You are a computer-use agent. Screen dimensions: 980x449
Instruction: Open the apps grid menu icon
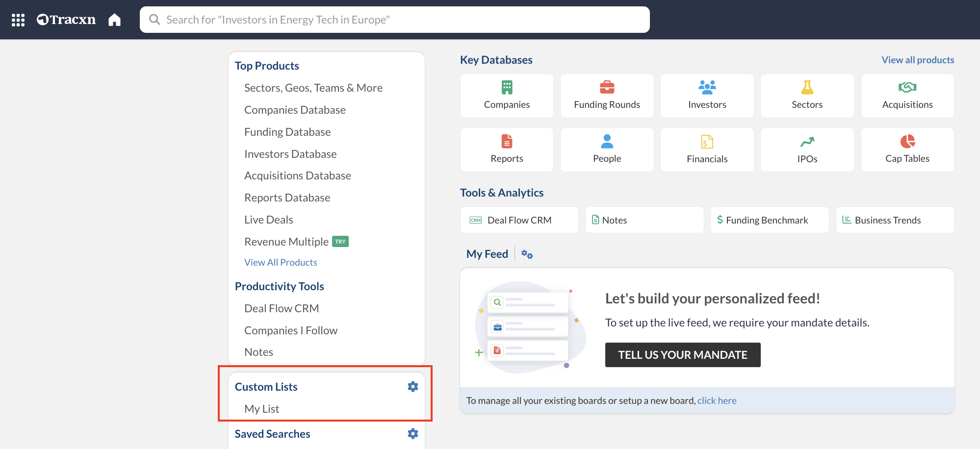tap(18, 20)
